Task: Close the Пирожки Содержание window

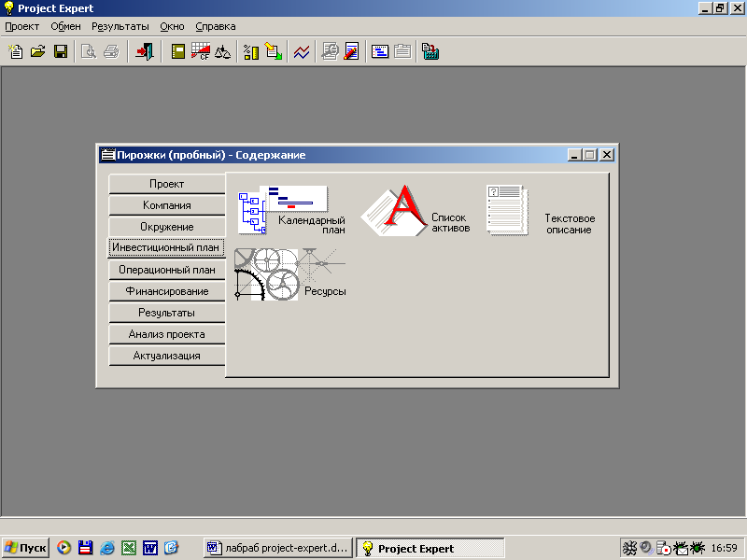Action: tap(606, 155)
